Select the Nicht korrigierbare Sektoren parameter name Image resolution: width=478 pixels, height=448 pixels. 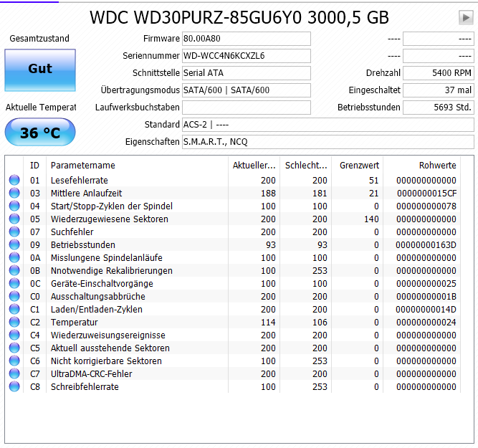(106, 361)
